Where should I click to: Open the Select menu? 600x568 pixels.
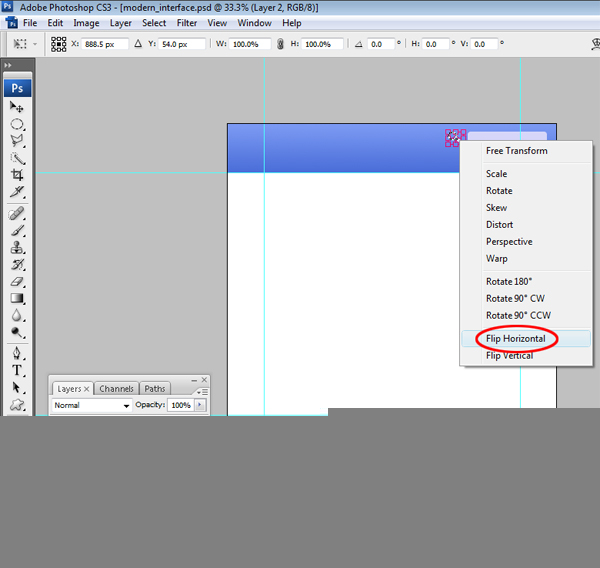point(154,23)
